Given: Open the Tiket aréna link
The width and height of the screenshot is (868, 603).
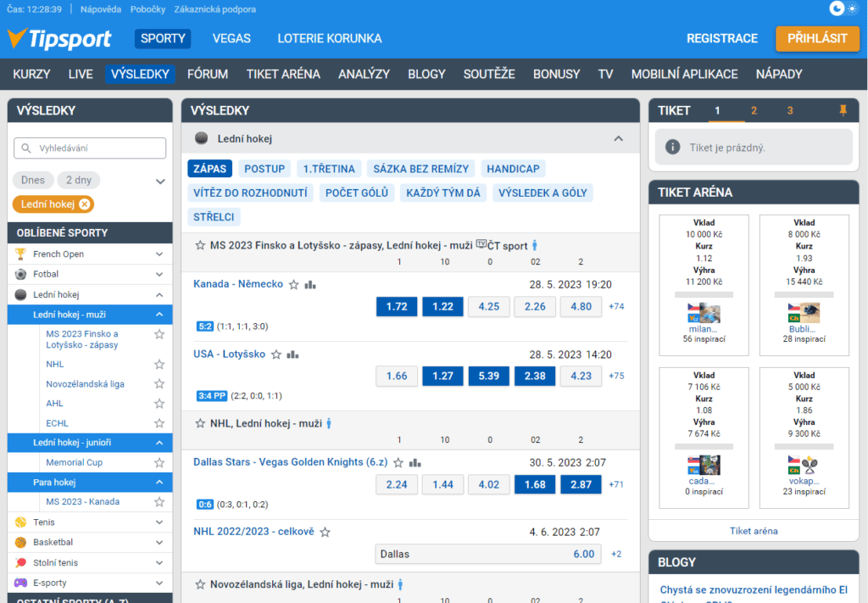Looking at the screenshot, I should coord(754,531).
